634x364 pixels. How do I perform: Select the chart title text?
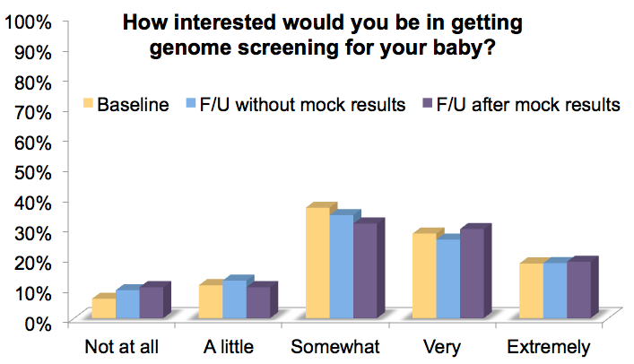click(x=323, y=35)
